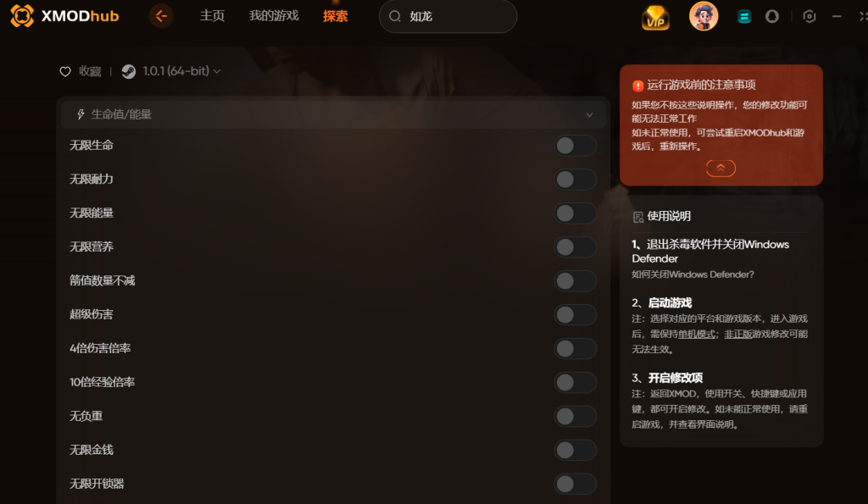Open the user avatar profile
The image size is (868, 504).
(704, 16)
